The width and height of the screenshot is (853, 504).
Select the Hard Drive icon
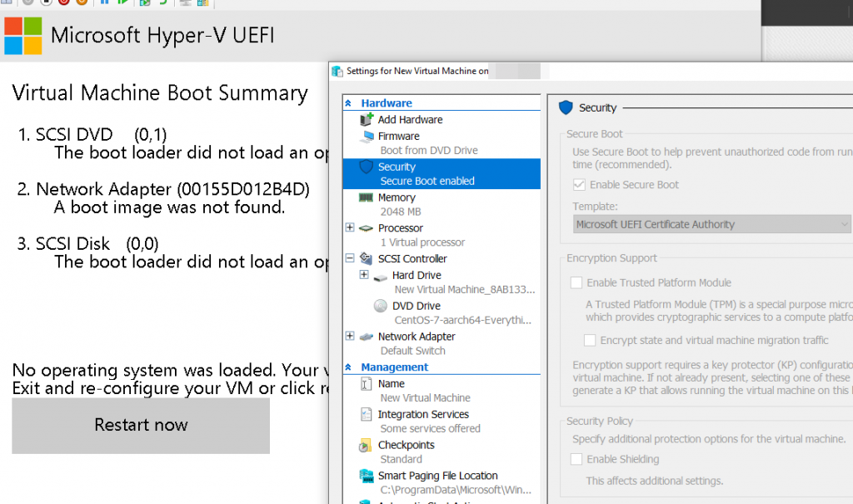[380, 277]
